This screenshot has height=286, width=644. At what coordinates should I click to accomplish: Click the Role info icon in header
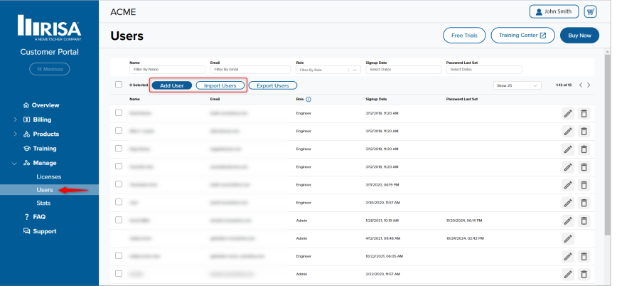tap(308, 100)
